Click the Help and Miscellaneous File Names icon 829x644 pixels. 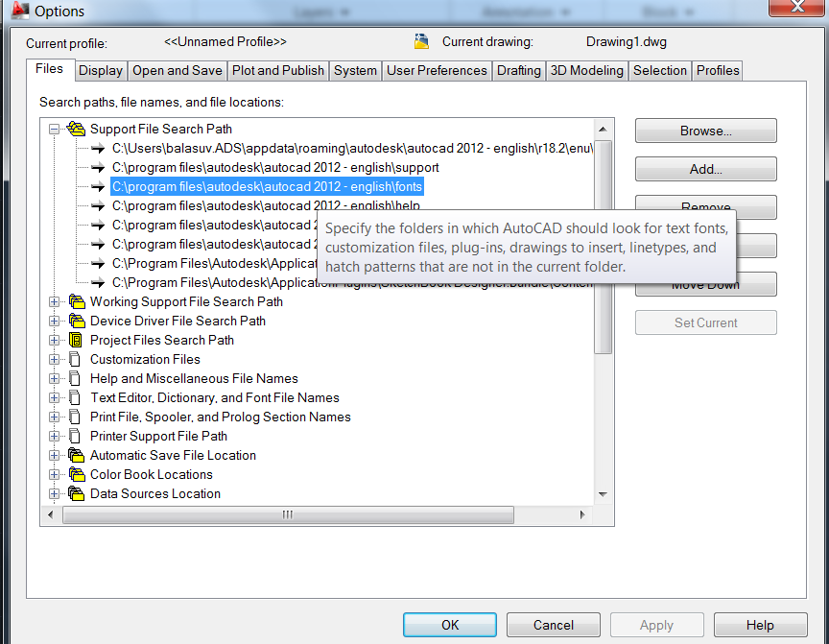(75, 378)
